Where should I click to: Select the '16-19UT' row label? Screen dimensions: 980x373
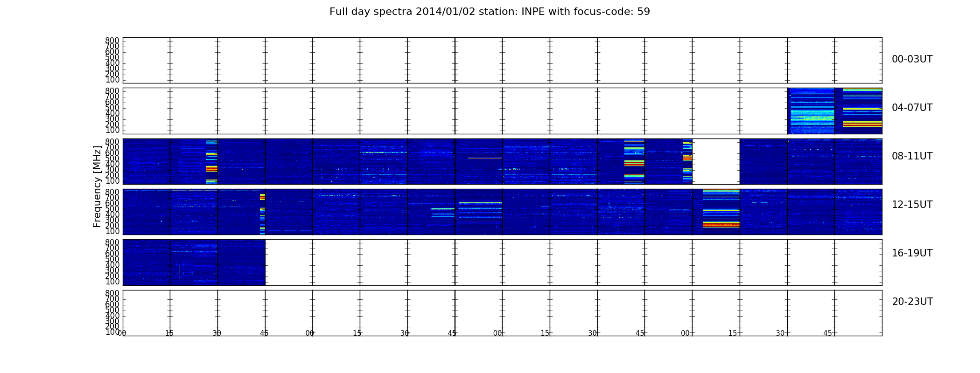click(912, 253)
